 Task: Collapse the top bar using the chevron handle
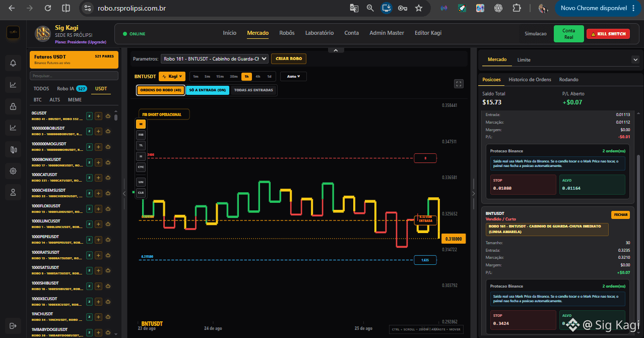(336, 50)
